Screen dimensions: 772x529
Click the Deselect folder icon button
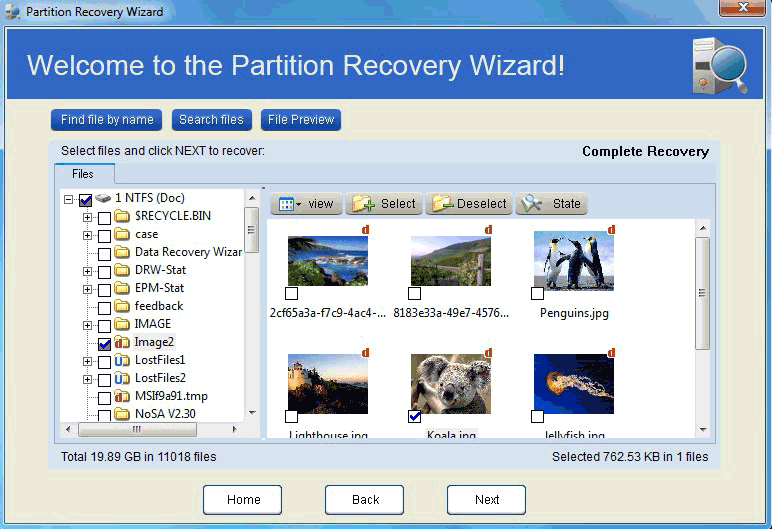441,204
